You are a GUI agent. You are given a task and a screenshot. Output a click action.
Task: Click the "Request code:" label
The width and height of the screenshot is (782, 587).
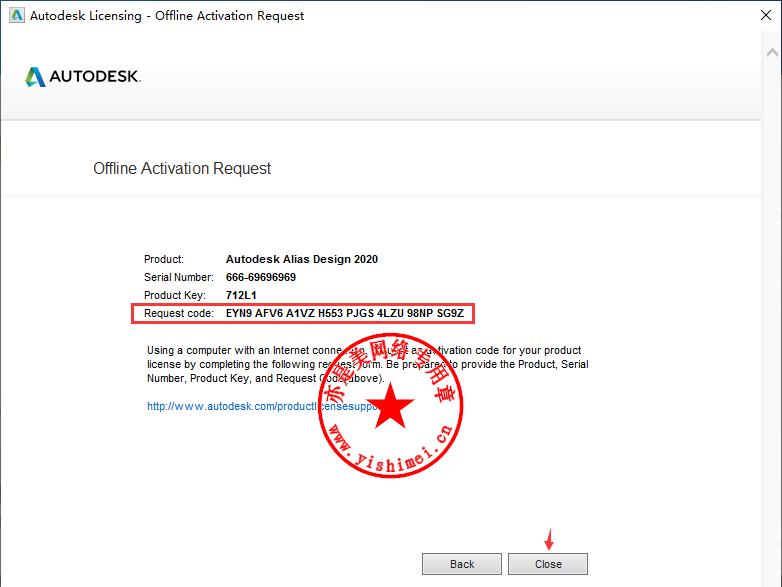click(179, 314)
